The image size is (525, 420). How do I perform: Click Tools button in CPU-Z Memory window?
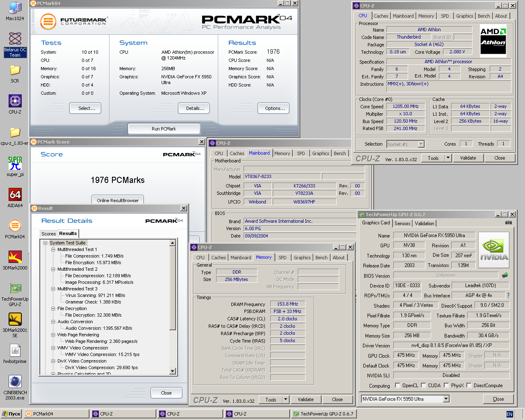tap(271, 399)
